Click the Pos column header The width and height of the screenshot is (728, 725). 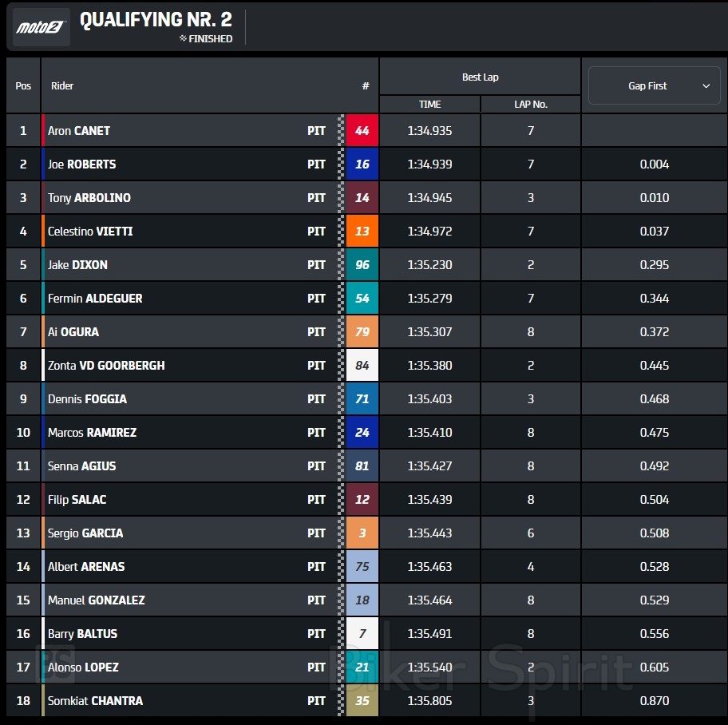[x=23, y=86]
